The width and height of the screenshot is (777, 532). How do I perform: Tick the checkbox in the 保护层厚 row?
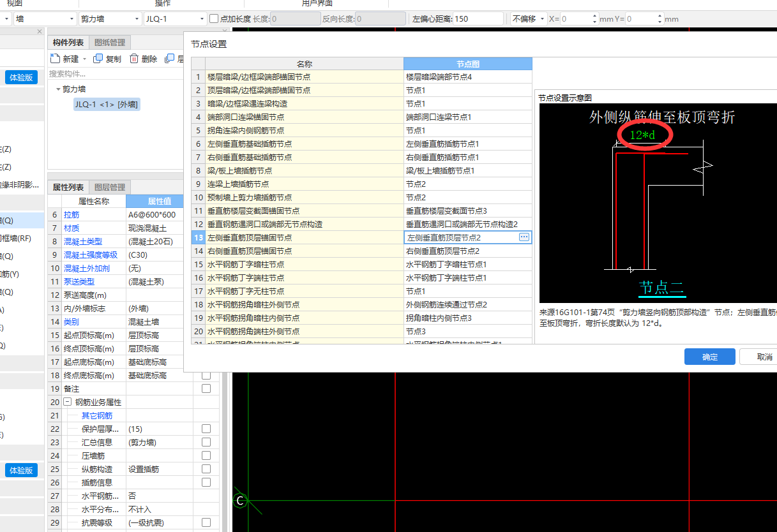pos(206,429)
